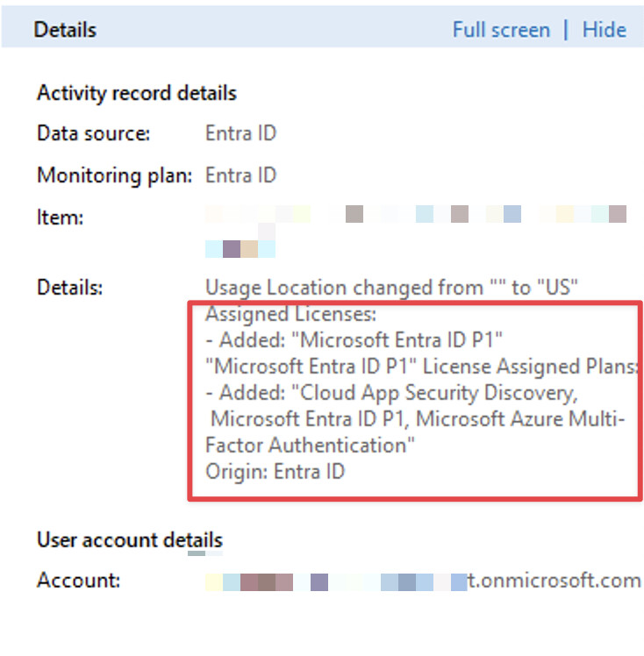This screenshot has height=656, width=644.
Task: Click the Data source label
Action: 93,134
